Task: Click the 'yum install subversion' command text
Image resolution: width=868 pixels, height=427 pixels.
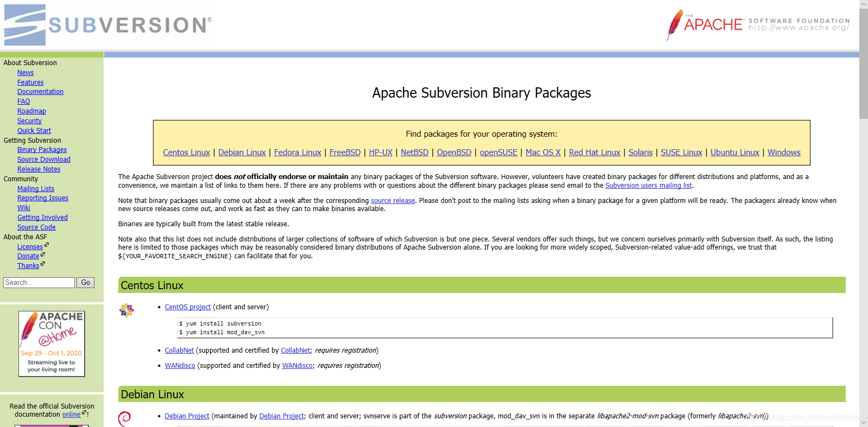Action: pos(220,324)
